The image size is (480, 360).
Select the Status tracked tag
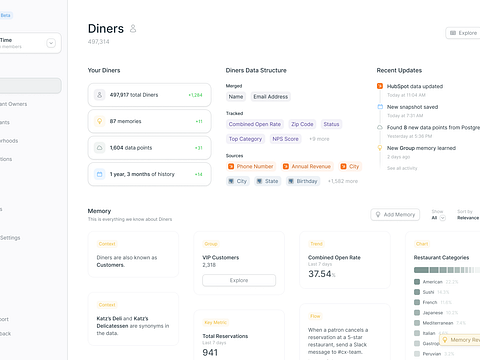(x=331, y=124)
